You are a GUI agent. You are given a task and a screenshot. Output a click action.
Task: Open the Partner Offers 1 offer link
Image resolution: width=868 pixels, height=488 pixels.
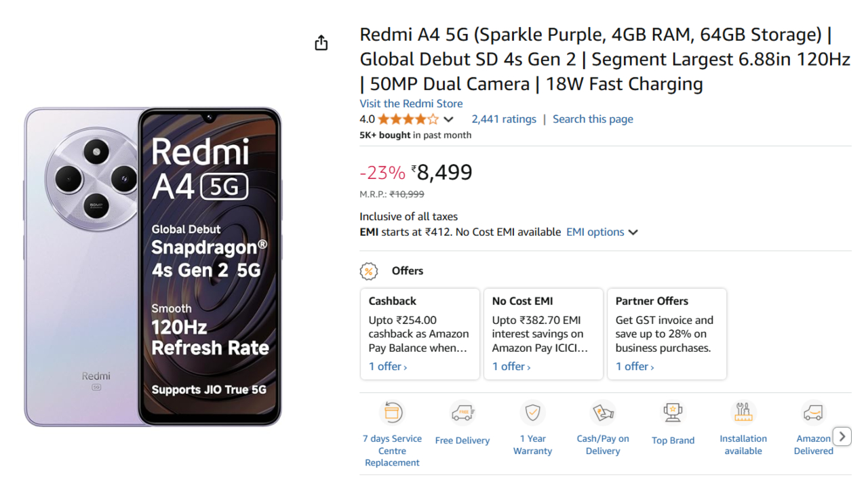[635, 367]
